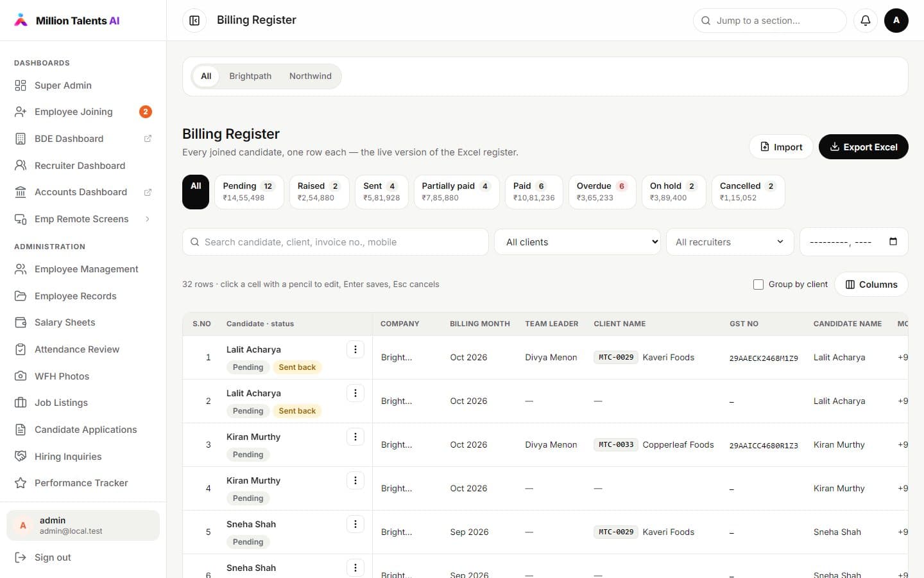This screenshot has height=578, width=924.
Task: Click the Employee Records folder icon
Action: pyautogui.click(x=21, y=296)
